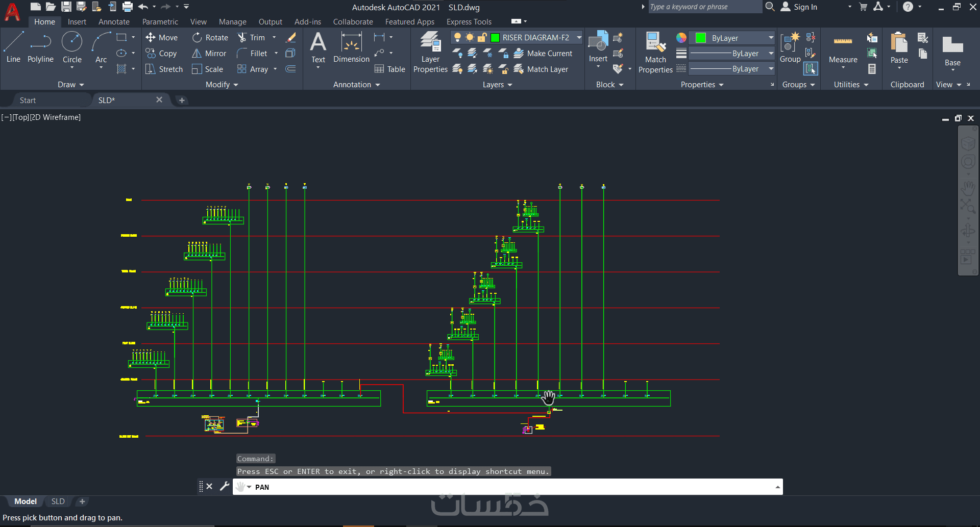Viewport: 980px width, 527px height.
Task: Click the Paste clipboard icon
Action: click(x=899, y=47)
